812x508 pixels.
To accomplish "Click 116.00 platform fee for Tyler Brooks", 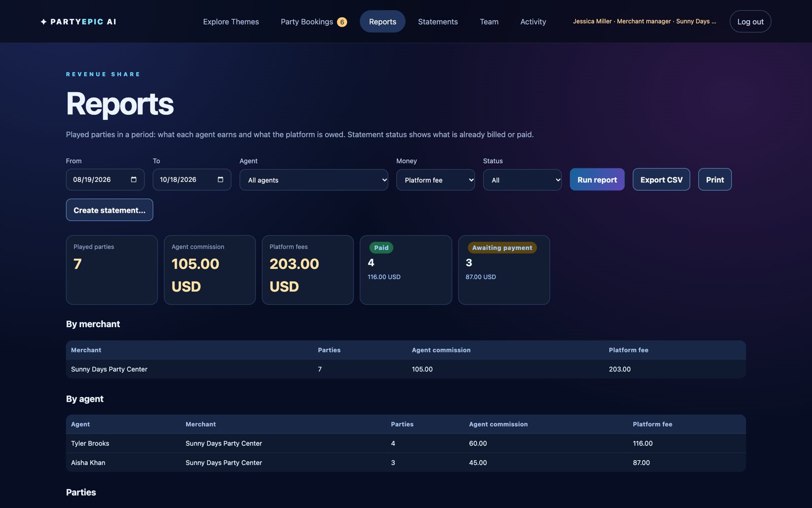I will pyautogui.click(x=642, y=443).
